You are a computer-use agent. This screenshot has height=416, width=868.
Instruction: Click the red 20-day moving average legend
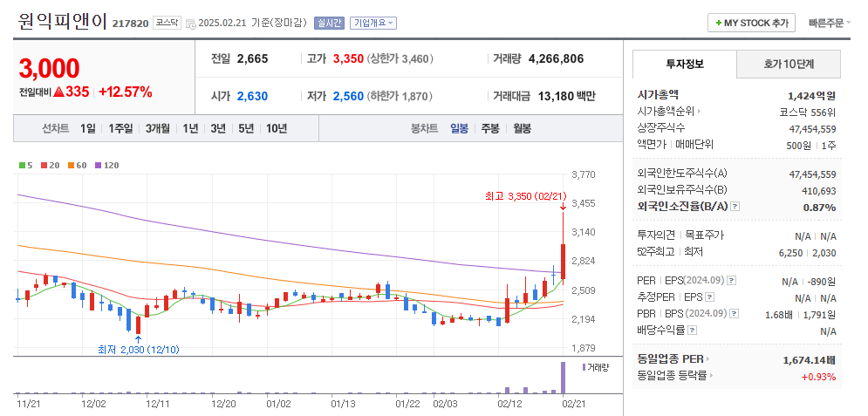(x=51, y=165)
